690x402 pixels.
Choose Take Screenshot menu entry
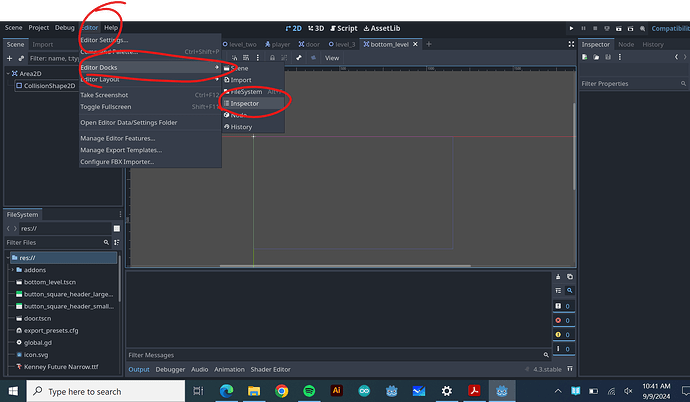pos(150,95)
